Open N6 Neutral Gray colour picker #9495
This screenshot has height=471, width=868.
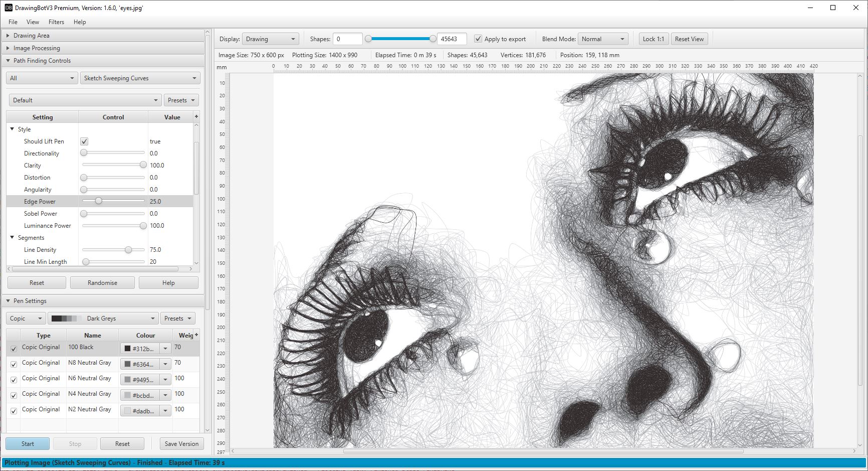pos(146,379)
